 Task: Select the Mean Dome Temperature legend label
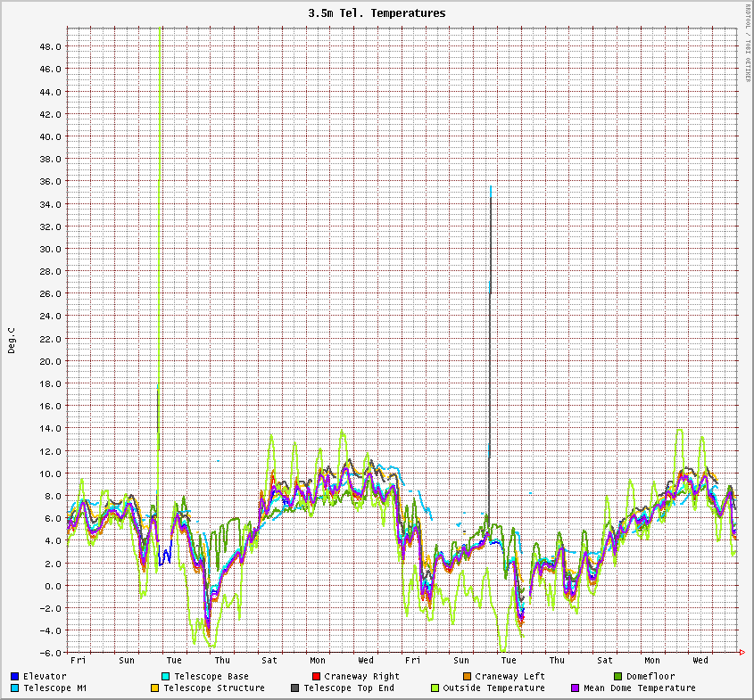[639, 688]
